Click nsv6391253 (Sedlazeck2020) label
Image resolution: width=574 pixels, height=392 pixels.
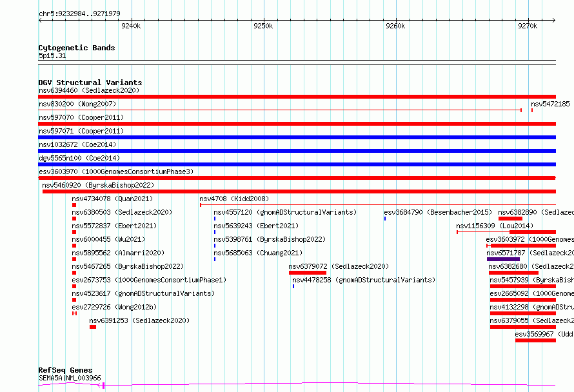pyautogui.click(x=139, y=320)
